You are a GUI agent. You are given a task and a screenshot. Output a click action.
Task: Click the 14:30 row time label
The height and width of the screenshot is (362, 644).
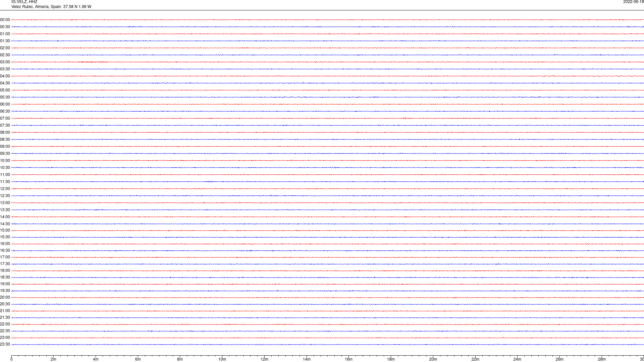click(5, 224)
